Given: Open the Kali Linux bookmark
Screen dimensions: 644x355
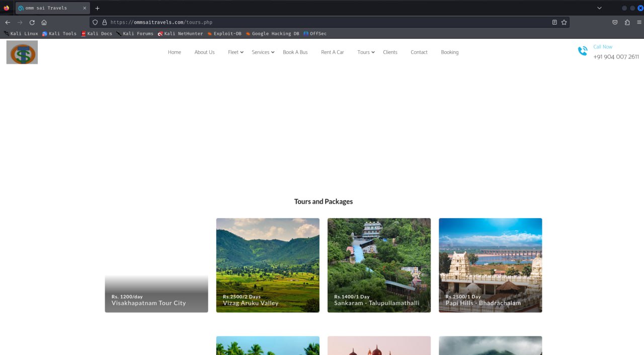Looking at the screenshot, I should point(21,34).
